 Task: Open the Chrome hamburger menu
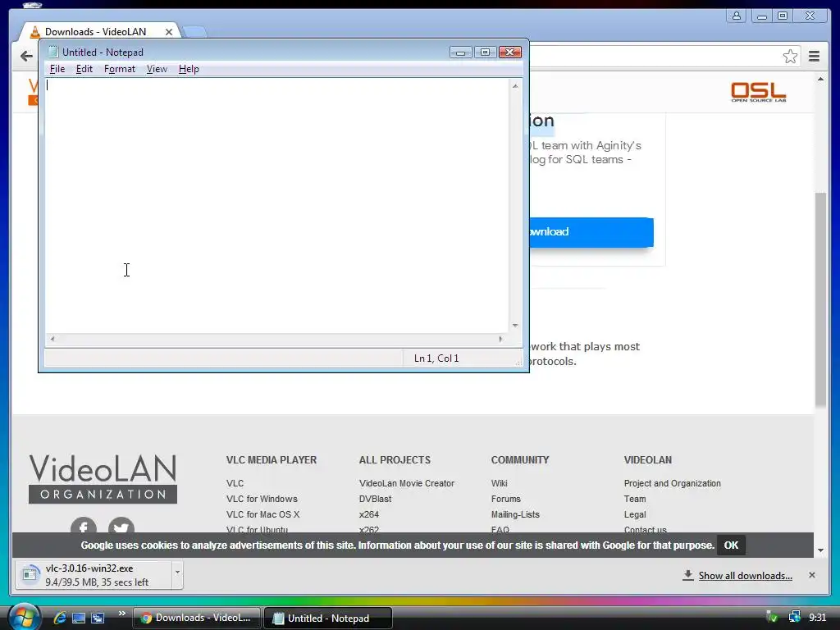pos(814,56)
